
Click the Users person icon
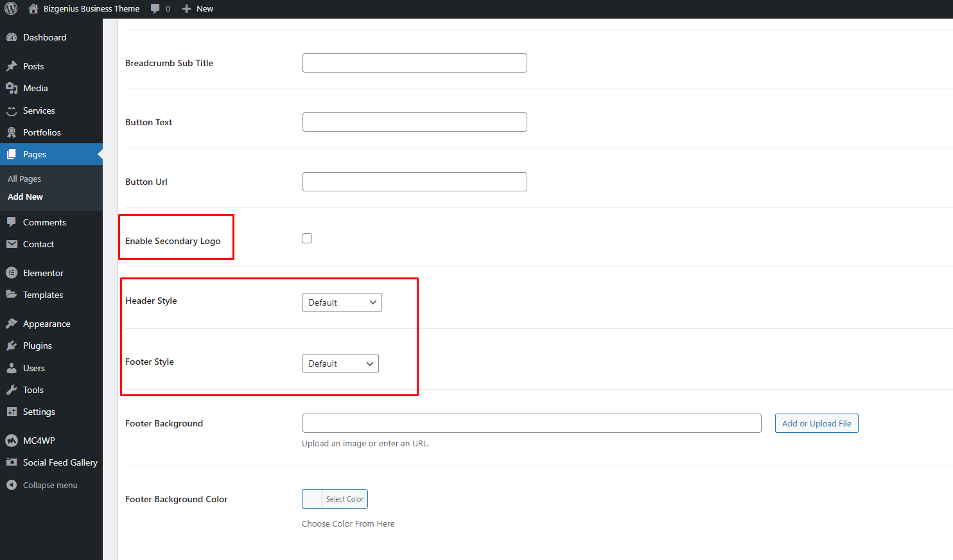click(x=12, y=368)
